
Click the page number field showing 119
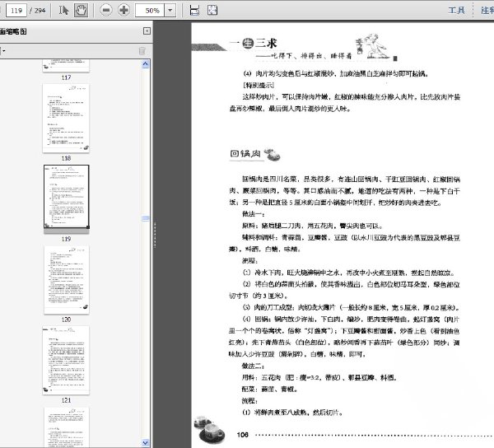pyautogui.click(x=16, y=11)
